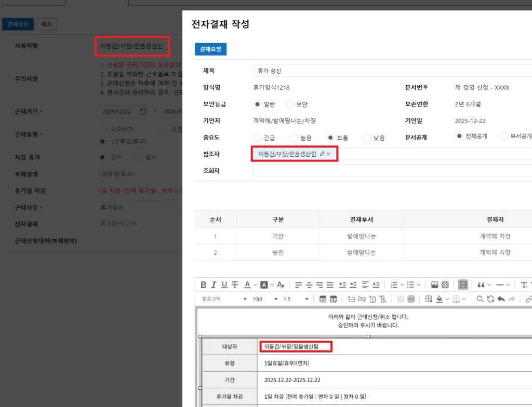Open the numbered list style dropdown arrow

pyautogui.click(x=402, y=284)
